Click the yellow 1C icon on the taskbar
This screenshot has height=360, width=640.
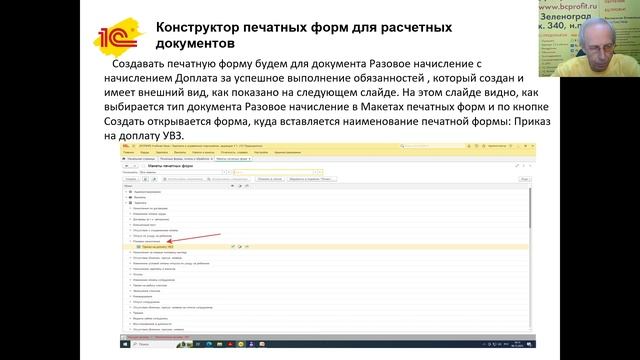click(x=241, y=344)
